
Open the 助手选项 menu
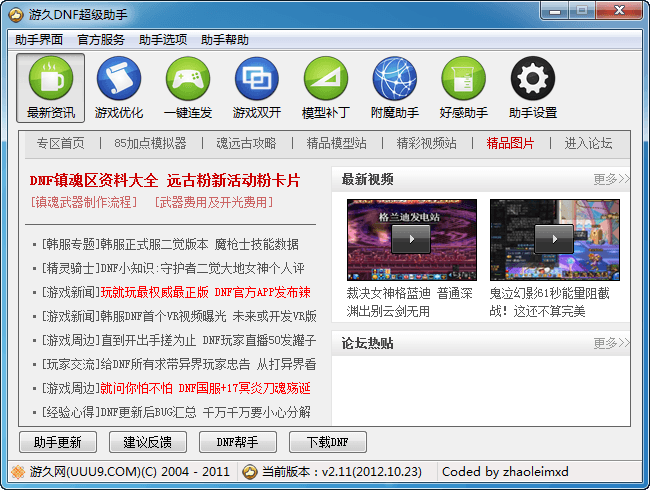click(163, 40)
